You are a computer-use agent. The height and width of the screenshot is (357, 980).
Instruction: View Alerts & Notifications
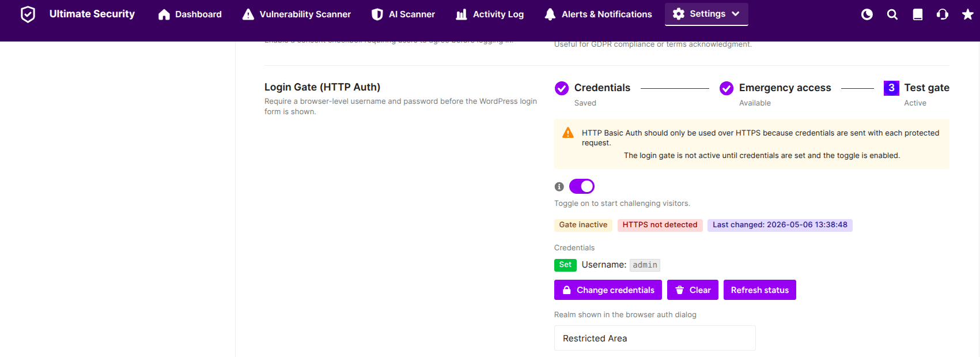pyautogui.click(x=598, y=14)
